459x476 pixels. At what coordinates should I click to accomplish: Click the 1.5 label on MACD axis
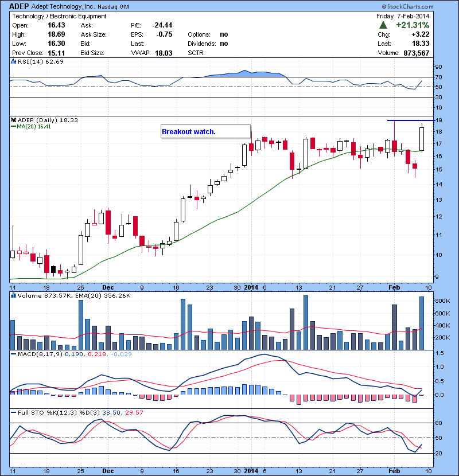point(439,353)
